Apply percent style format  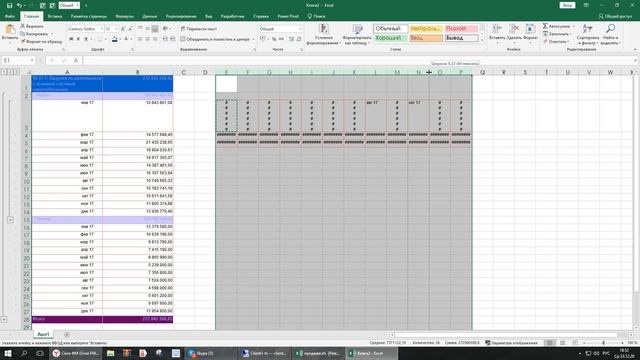coord(274,39)
